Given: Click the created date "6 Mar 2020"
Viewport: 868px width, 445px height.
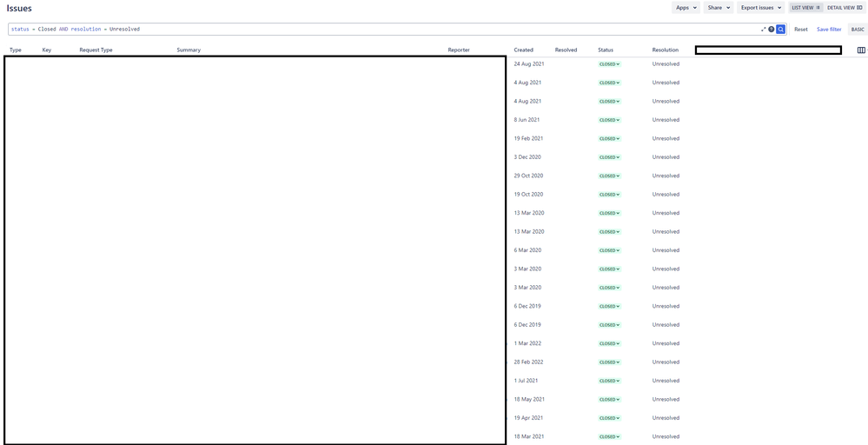Looking at the screenshot, I should pyautogui.click(x=527, y=250).
